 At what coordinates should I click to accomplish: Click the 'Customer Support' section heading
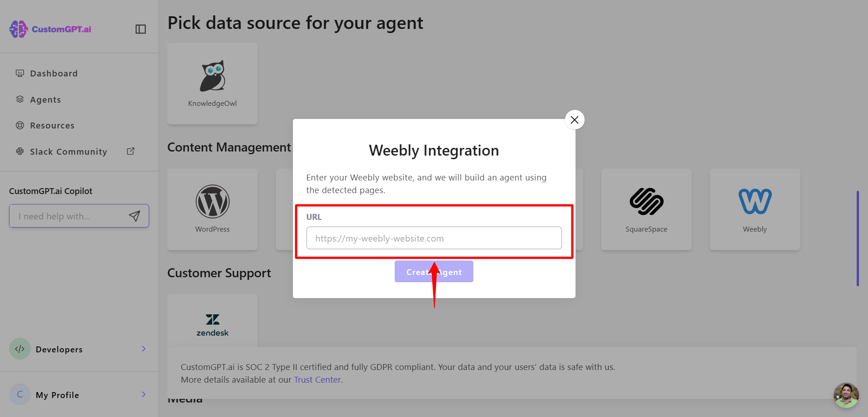click(219, 273)
